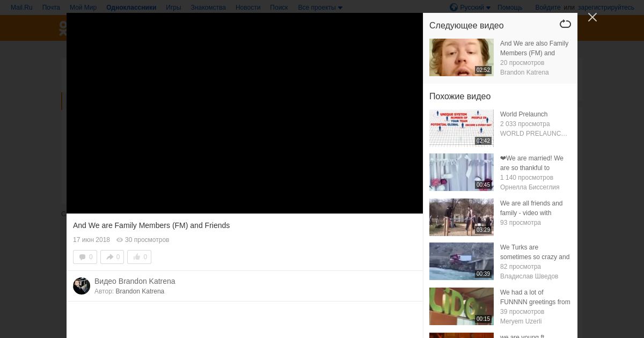Open author link Brandon Katrena
Screen dimensions: 644x338
click(140, 291)
